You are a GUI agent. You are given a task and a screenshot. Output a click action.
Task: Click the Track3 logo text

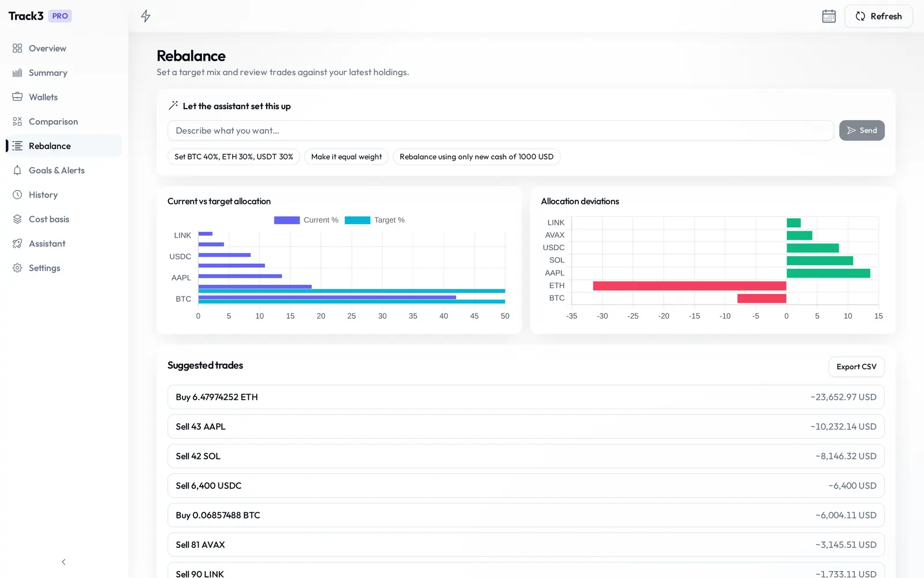pos(26,16)
